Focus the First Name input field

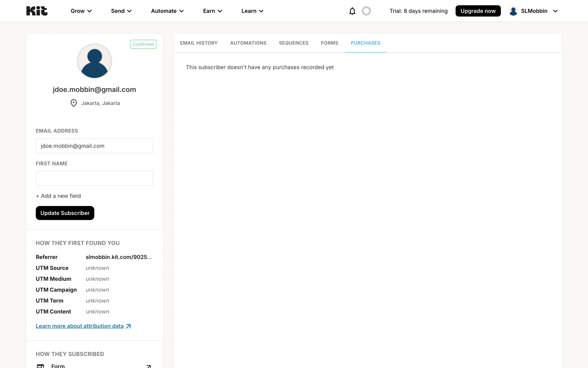tap(94, 178)
